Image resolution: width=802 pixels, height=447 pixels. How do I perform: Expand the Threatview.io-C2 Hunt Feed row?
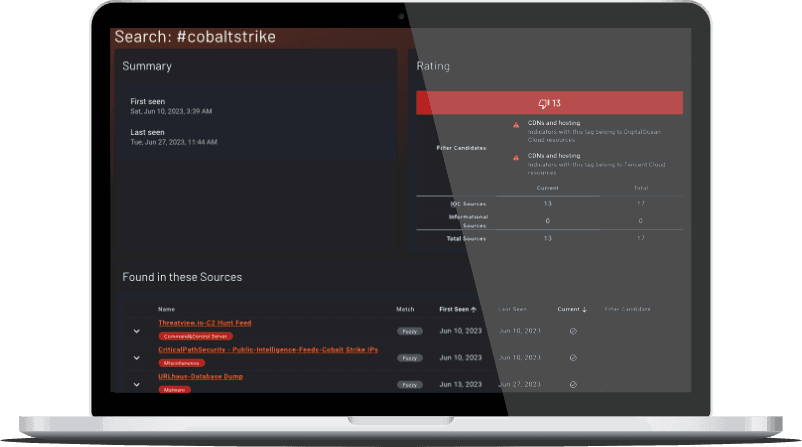(x=137, y=331)
